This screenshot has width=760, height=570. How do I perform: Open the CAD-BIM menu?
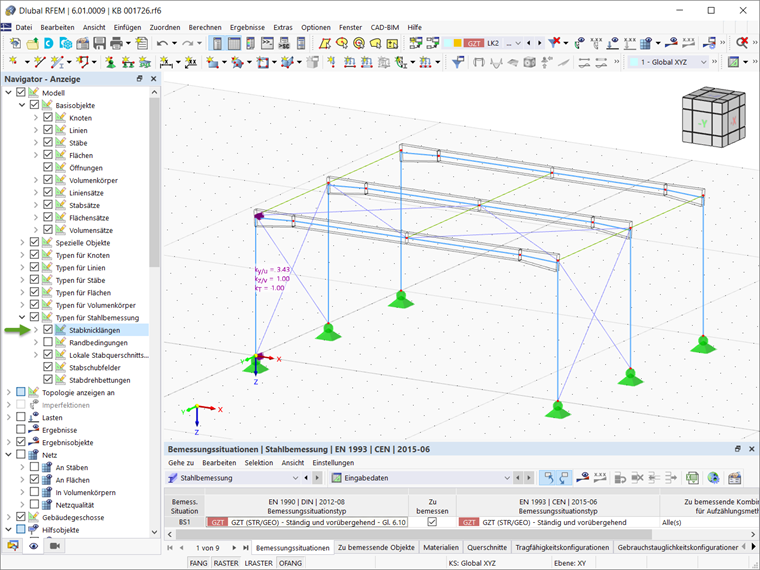coord(385,27)
